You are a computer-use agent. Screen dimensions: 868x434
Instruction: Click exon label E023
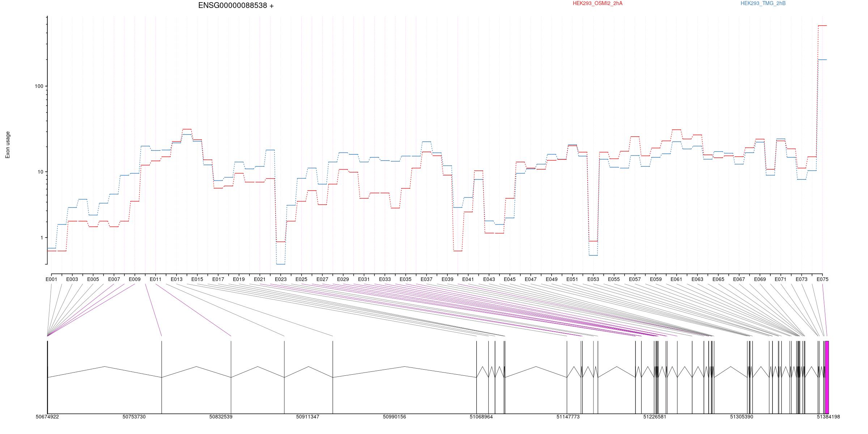(281, 279)
